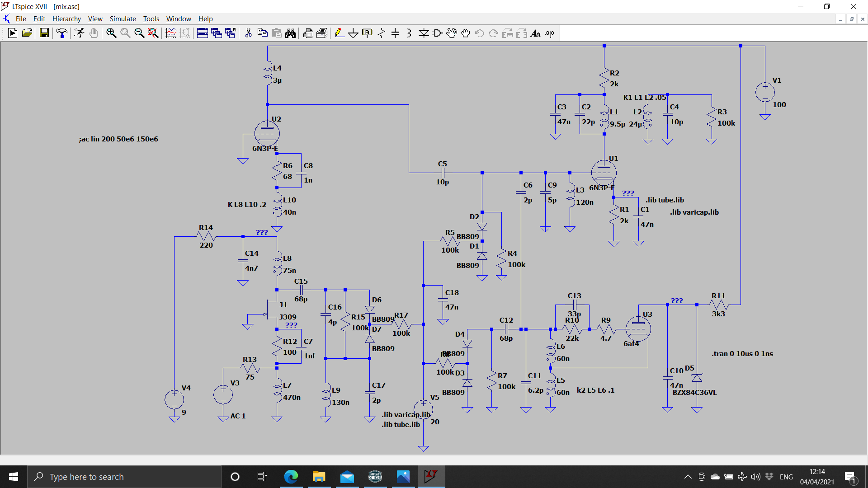
Task: Click the .tran 0 10us 0 1ns directive
Action: point(742,353)
